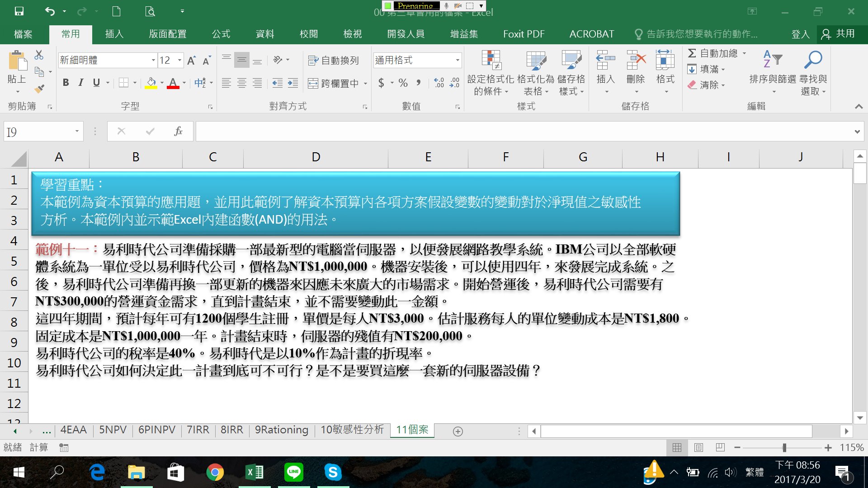This screenshot has height=488, width=868.
Task: Toggle Italic formatting
Action: pyautogui.click(x=80, y=83)
